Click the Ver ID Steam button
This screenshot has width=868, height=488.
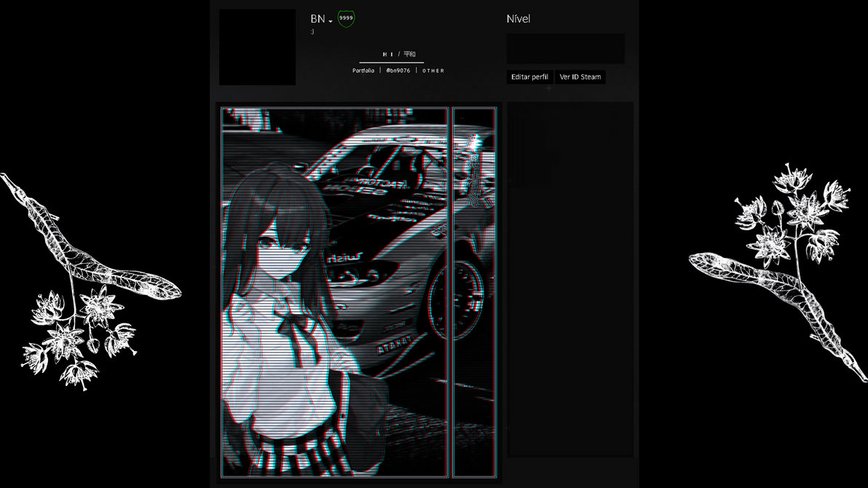580,77
